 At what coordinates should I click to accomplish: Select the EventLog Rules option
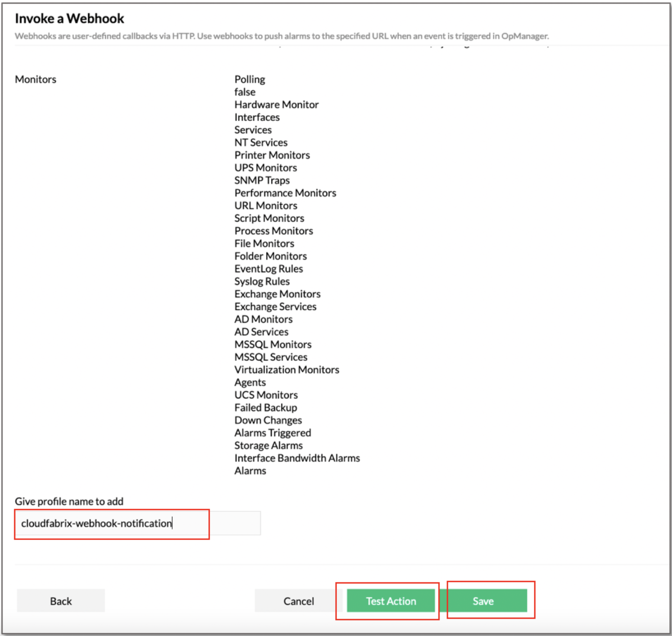pyautogui.click(x=268, y=268)
